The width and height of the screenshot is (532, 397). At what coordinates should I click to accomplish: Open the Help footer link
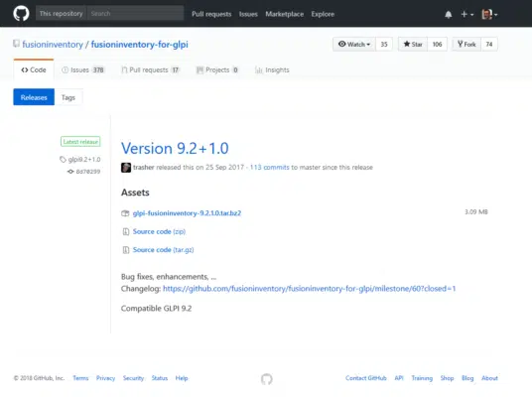coord(182,378)
